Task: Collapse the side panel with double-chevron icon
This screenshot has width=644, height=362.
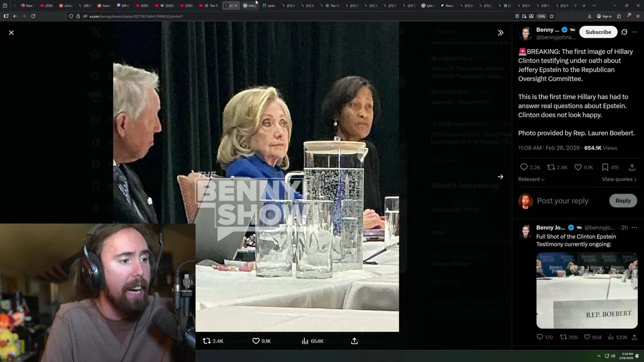Action: (x=500, y=32)
